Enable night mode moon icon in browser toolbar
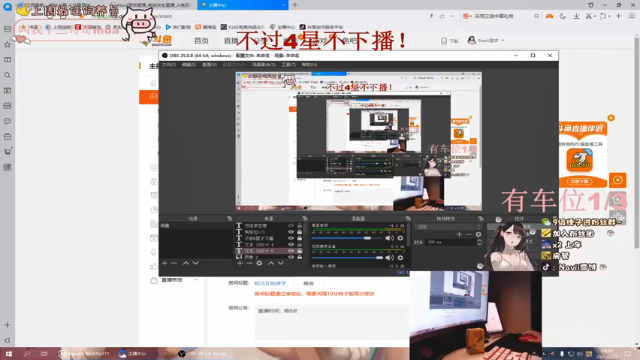 pos(563,16)
